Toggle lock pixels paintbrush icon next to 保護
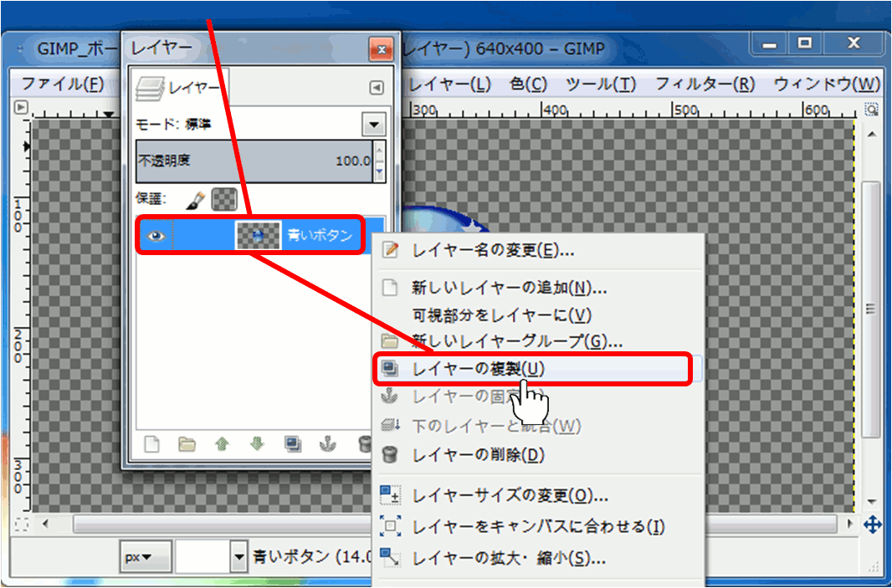 click(194, 199)
